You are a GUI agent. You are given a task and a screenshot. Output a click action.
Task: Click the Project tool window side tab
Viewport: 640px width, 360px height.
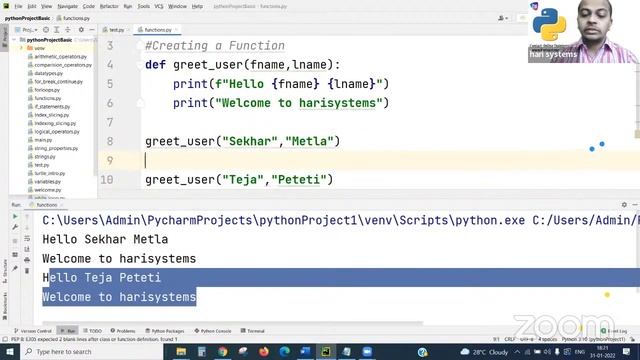[4, 38]
